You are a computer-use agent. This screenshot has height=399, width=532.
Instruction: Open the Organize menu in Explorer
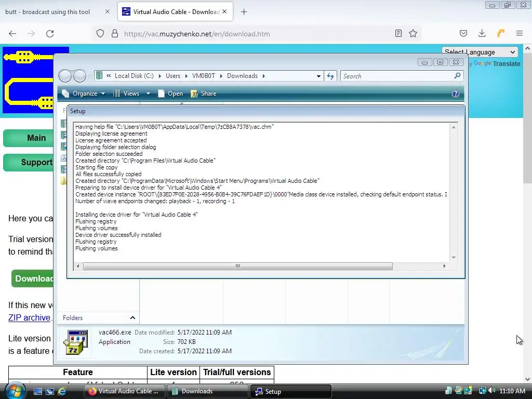[x=84, y=94]
